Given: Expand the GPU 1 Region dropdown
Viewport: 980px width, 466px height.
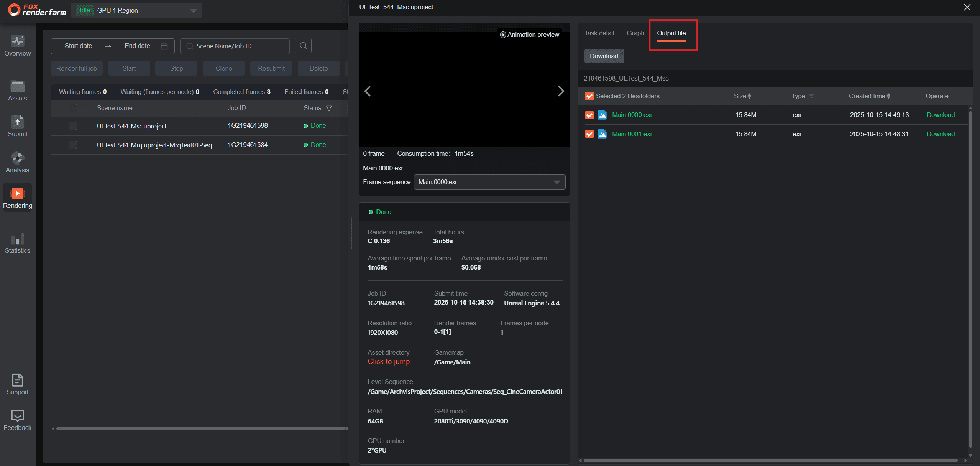Looking at the screenshot, I should click(194, 11).
